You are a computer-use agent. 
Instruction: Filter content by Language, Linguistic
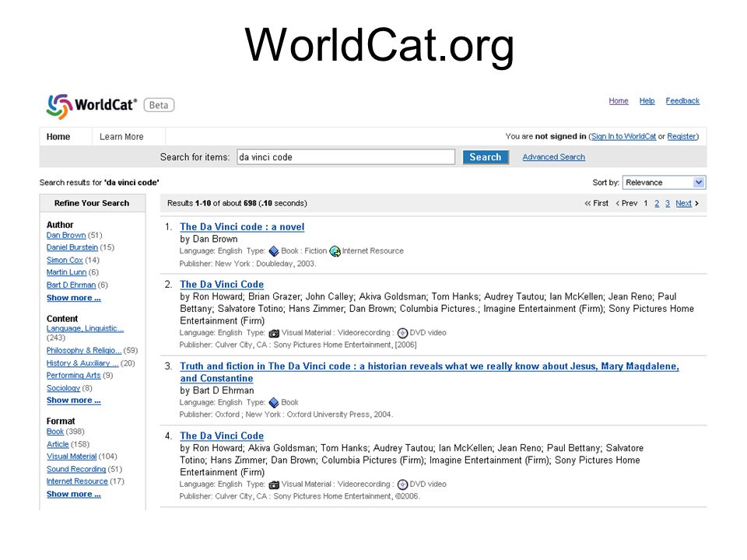click(x=85, y=328)
